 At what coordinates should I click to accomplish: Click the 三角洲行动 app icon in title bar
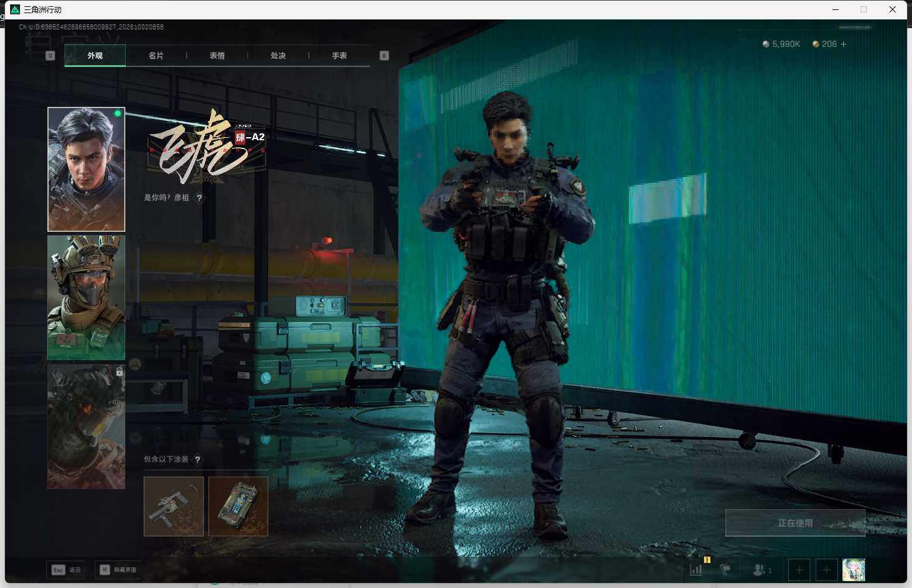[15, 9]
